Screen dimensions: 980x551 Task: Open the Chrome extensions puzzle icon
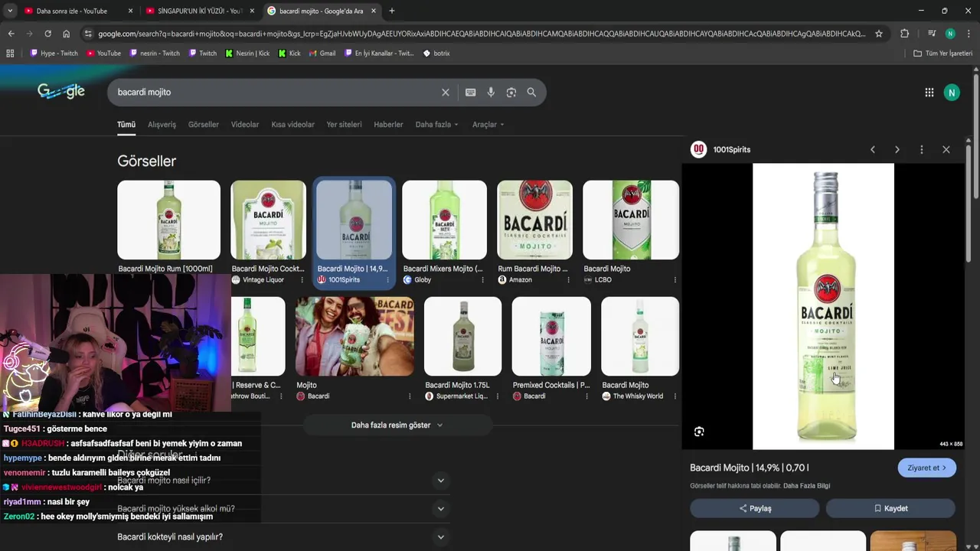(904, 34)
